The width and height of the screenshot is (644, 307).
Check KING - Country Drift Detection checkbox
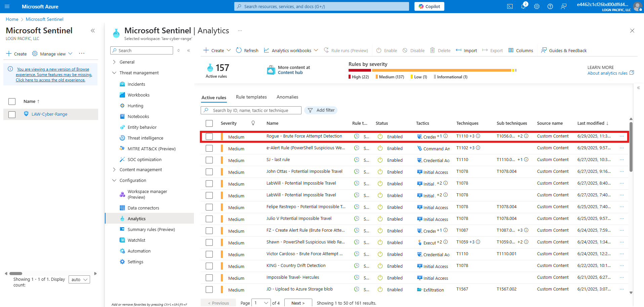click(209, 266)
